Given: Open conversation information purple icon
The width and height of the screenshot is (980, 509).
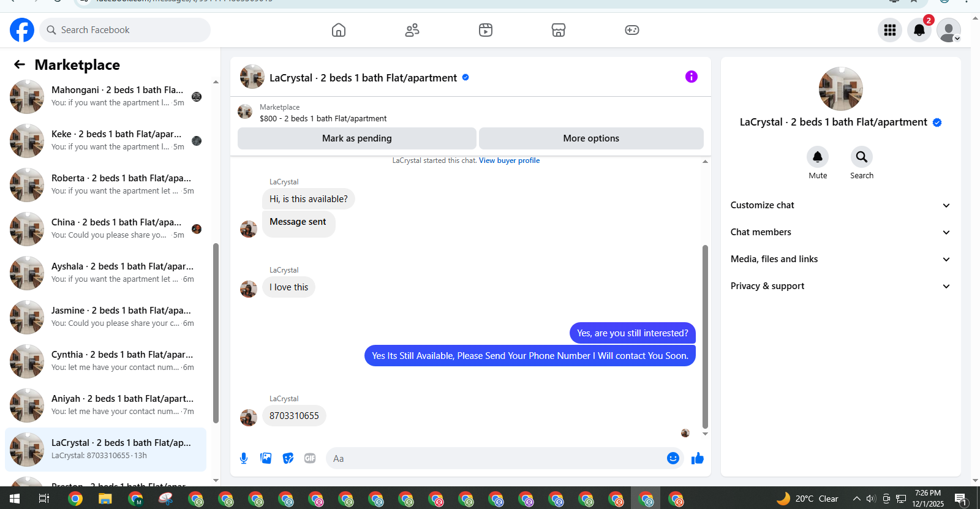Looking at the screenshot, I should (692, 77).
